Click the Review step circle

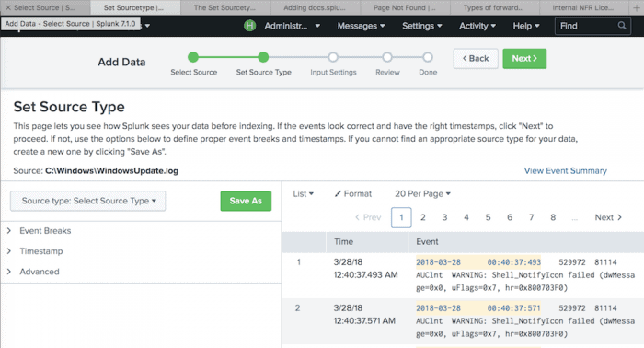pyautogui.click(x=387, y=57)
